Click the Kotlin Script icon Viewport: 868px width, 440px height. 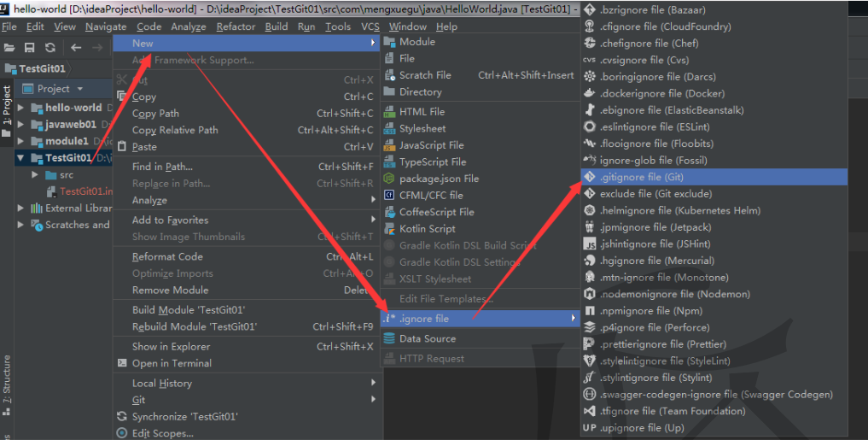click(x=390, y=228)
